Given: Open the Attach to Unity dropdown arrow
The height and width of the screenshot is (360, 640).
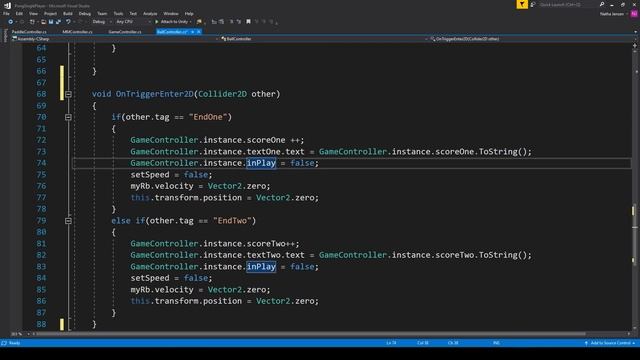Looking at the screenshot, I should (191, 22).
